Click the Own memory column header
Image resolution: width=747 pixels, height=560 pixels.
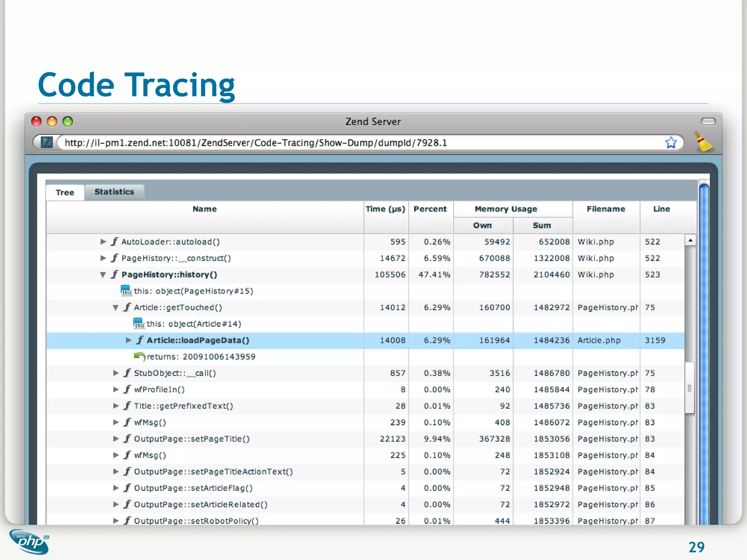(x=483, y=225)
